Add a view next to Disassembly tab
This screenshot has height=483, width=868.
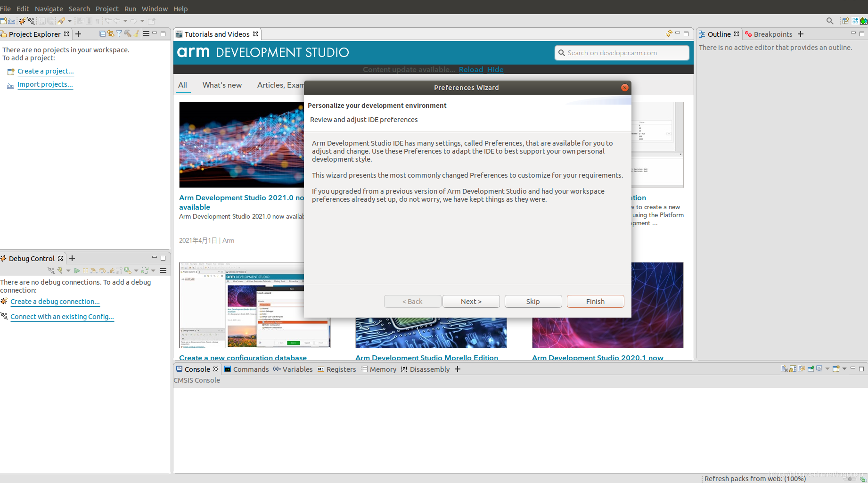pyautogui.click(x=458, y=369)
